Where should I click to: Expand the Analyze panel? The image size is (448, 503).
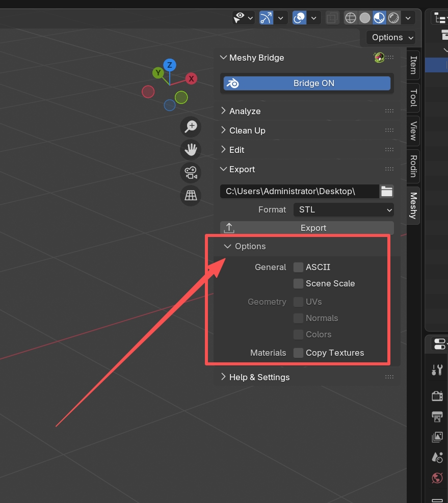[245, 111]
